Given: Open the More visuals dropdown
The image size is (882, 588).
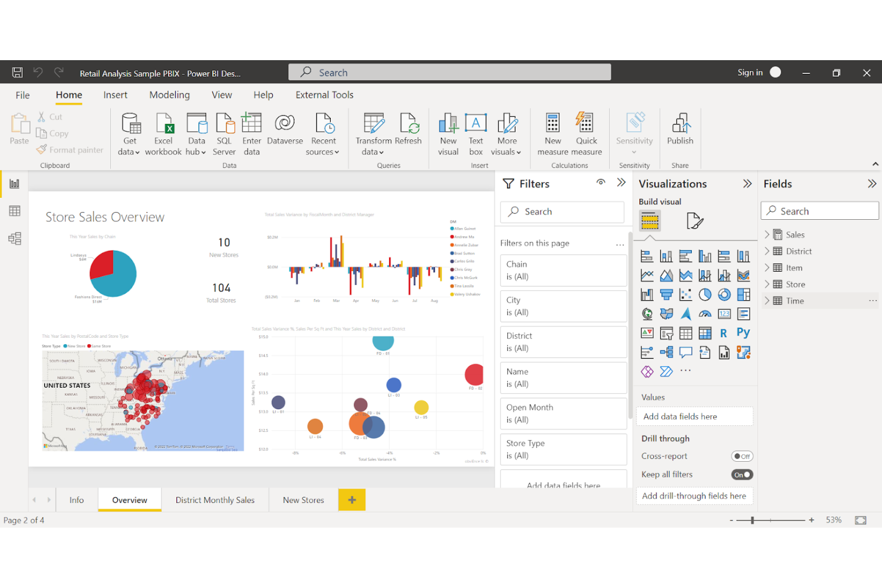Looking at the screenshot, I should (507, 135).
